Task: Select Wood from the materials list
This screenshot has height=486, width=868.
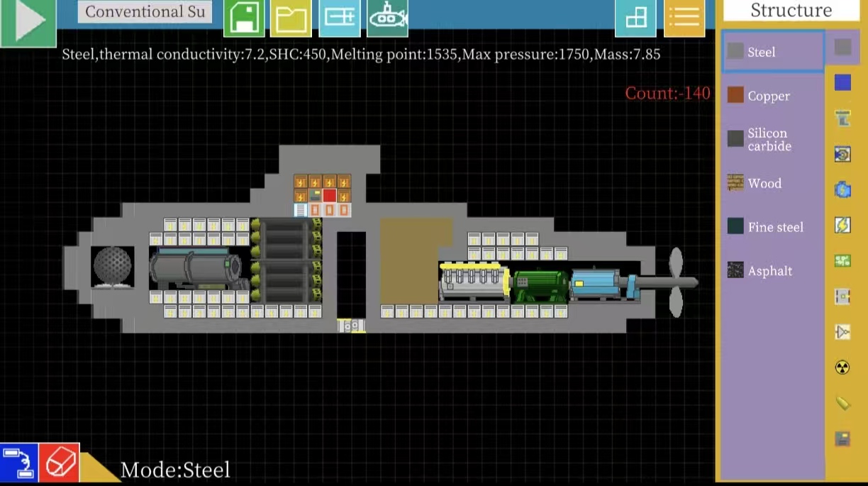Action: pyautogui.click(x=772, y=183)
